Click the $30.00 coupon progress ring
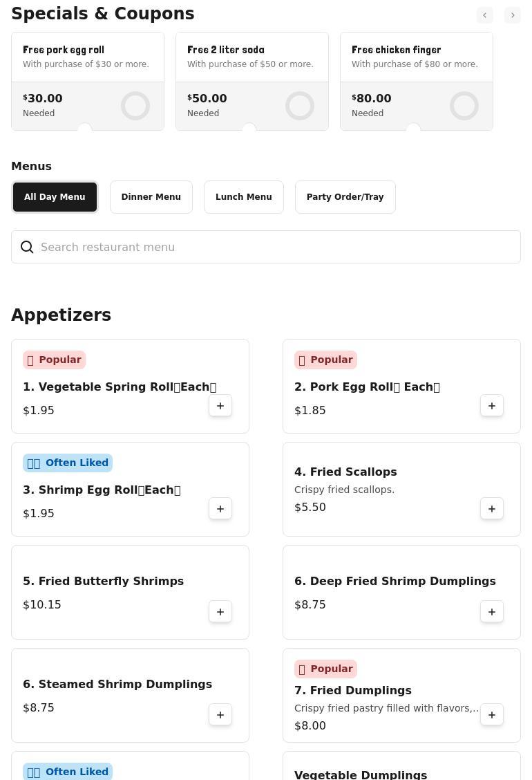Screen dimensions: 532x780 [135, 106]
